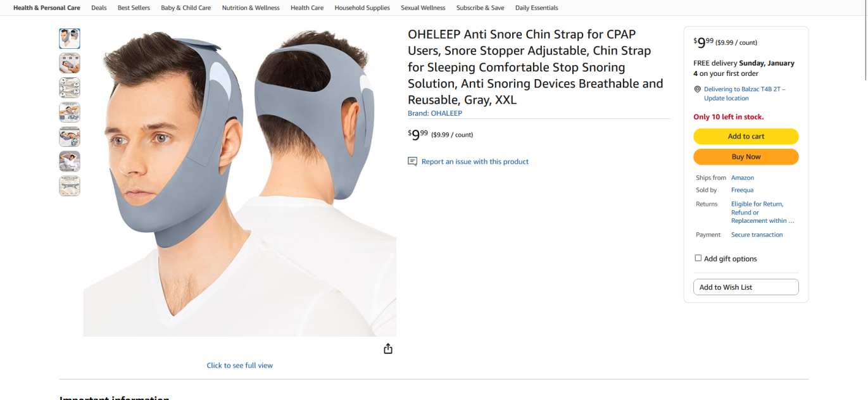This screenshot has width=868, height=400.
Task: Click the Buy Now button
Action: point(746,156)
